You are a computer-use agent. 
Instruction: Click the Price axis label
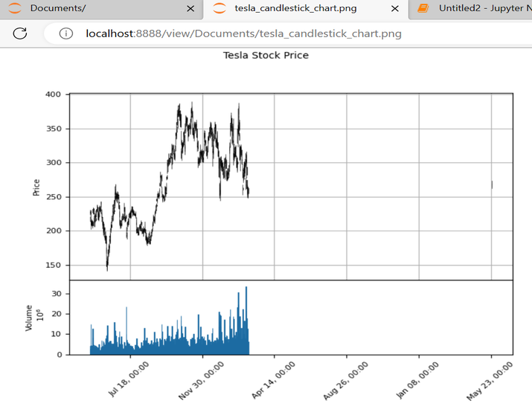click(36, 187)
